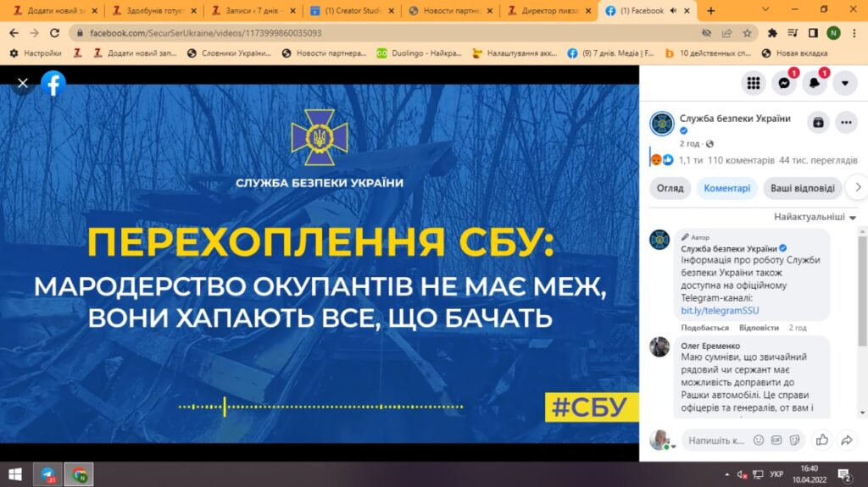The height and width of the screenshot is (487, 868).
Task: Open the Facebook Messenger icon
Action: click(784, 83)
